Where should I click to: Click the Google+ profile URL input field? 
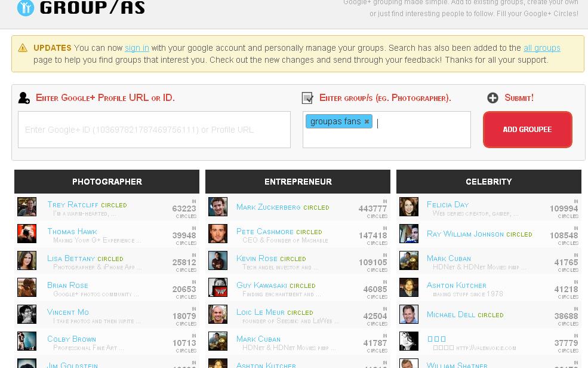154,130
